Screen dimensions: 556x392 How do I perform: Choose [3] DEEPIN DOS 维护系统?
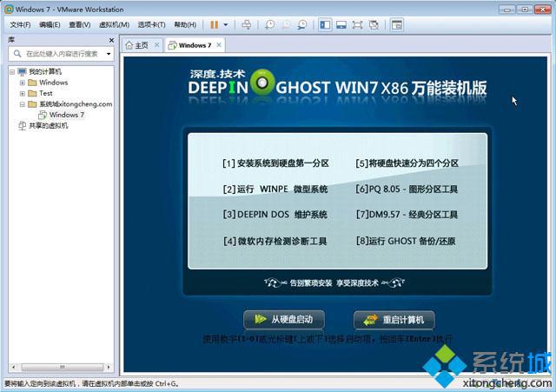tap(275, 215)
